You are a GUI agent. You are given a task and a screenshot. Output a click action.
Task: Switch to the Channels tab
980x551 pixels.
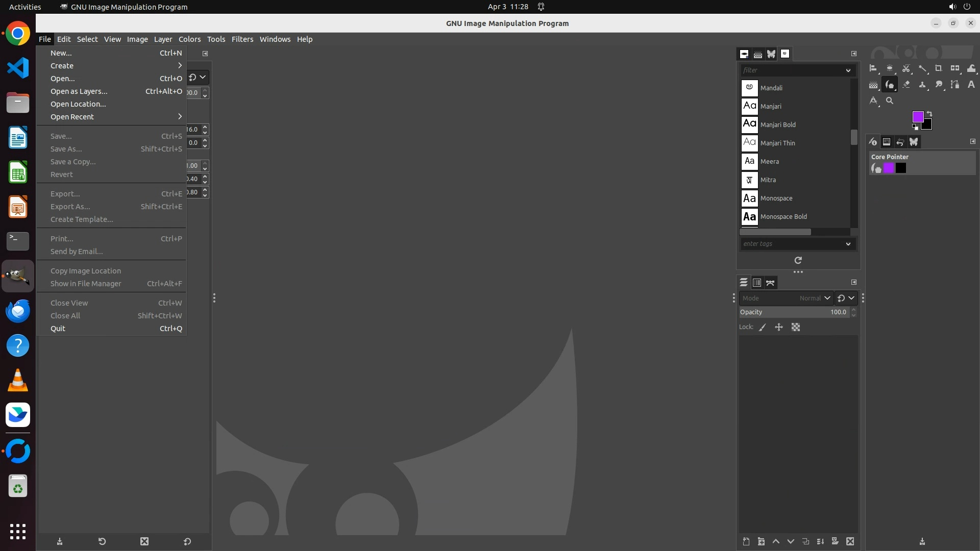(x=757, y=283)
